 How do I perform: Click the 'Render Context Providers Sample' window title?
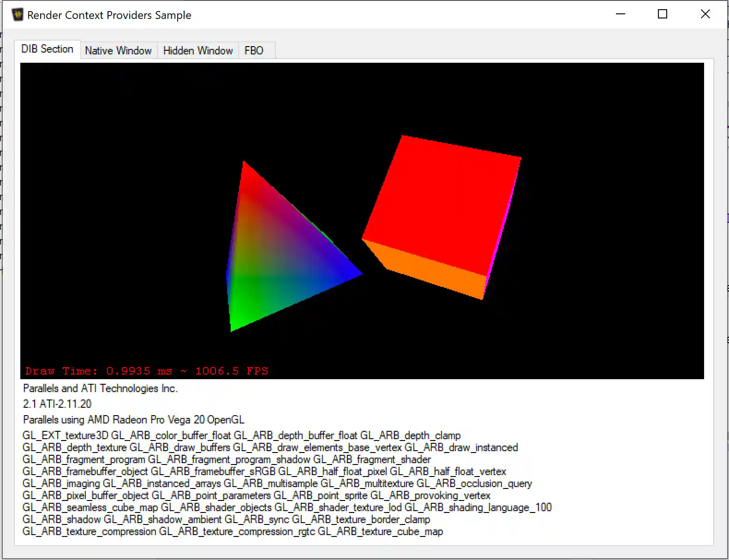(x=109, y=15)
